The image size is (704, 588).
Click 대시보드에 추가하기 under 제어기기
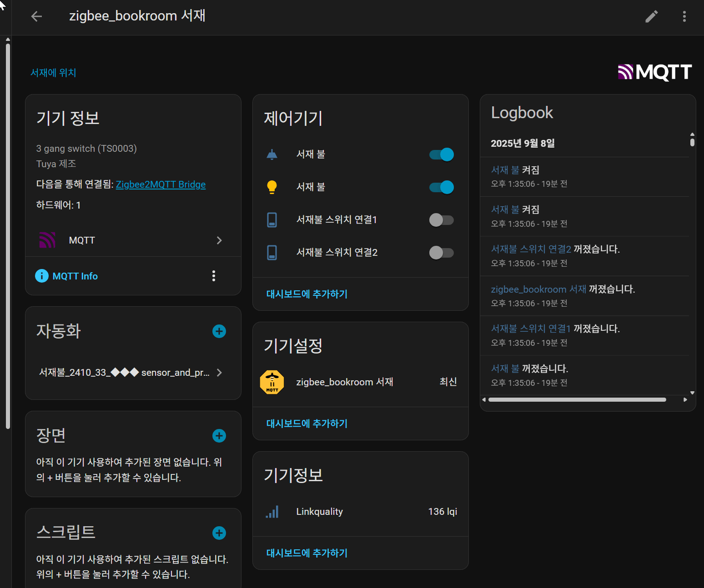[x=307, y=294]
